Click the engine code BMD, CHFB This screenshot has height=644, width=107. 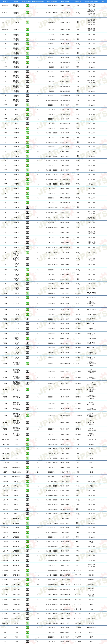click(91, 628)
